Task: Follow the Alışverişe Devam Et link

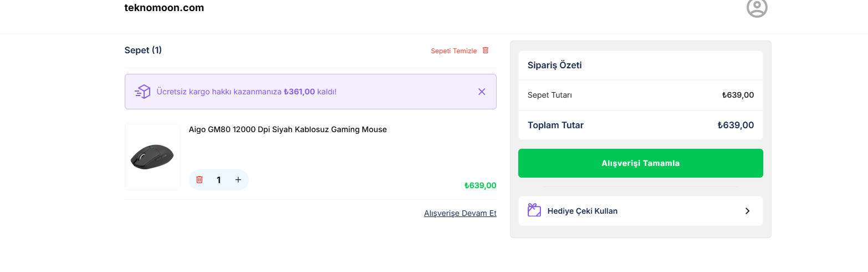Action: point(460,213)
